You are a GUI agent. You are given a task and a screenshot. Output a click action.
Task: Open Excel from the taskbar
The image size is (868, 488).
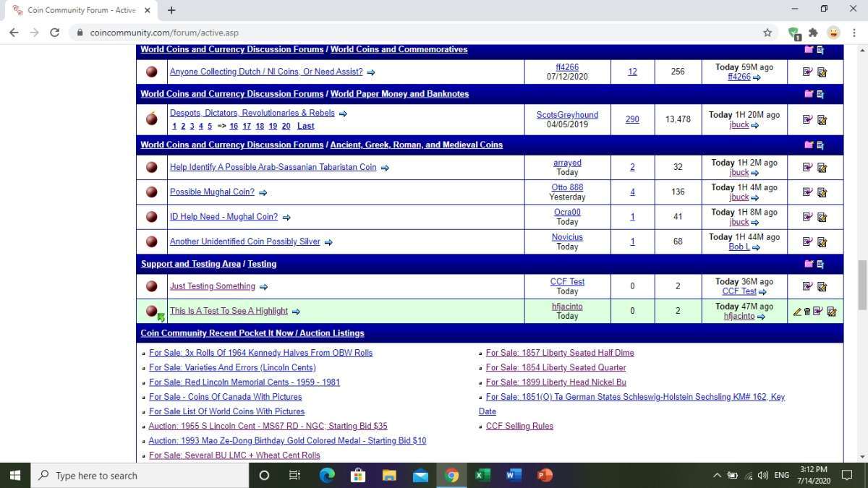pyautogui.click(x=482, y=475)
